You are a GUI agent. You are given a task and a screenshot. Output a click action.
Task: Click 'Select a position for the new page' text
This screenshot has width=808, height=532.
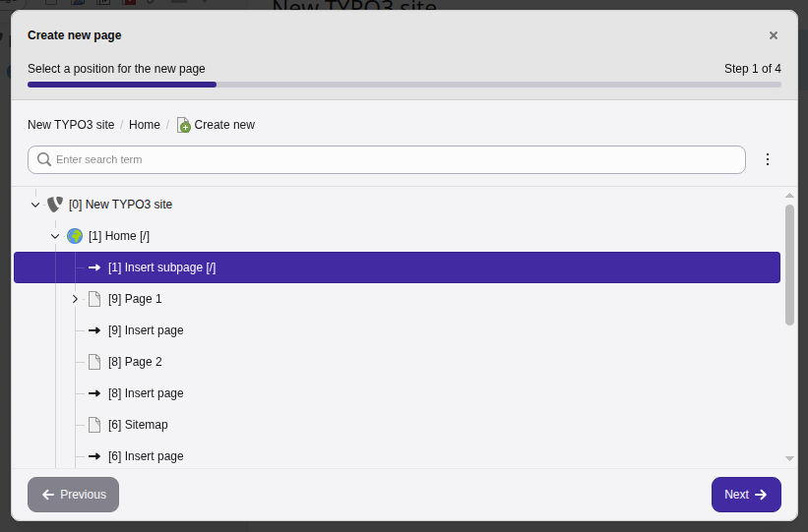pyautogui.click(x=116, y=69)
